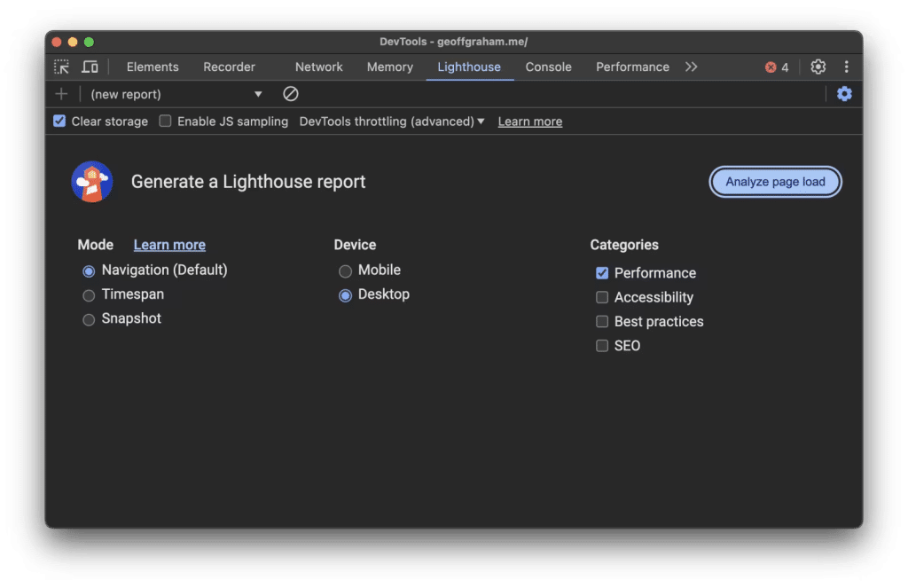This screenshot has height=588, width=908.
Task: Click the 'Device' heading text
Action: [355, 245]
